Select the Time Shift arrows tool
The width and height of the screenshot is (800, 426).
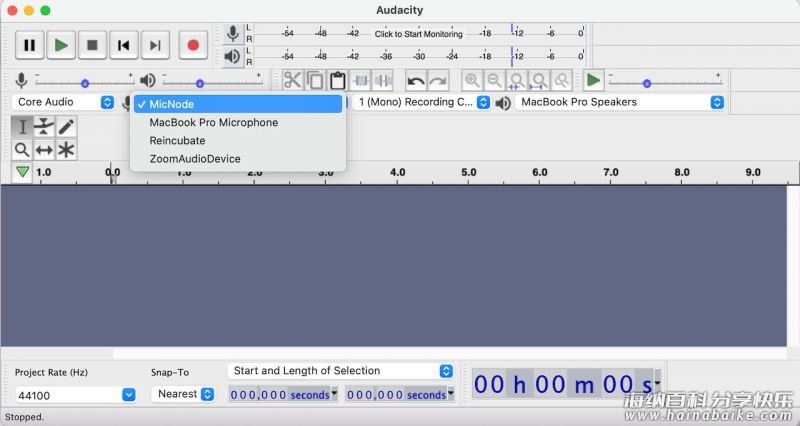tap(44, 150)
